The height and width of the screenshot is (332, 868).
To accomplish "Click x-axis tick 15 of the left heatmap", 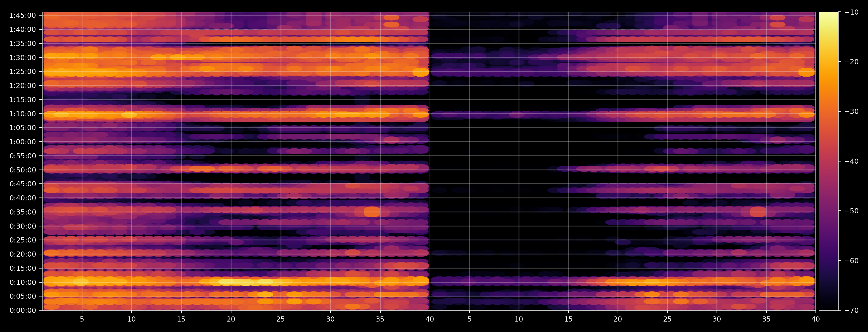I will point(181,319).
